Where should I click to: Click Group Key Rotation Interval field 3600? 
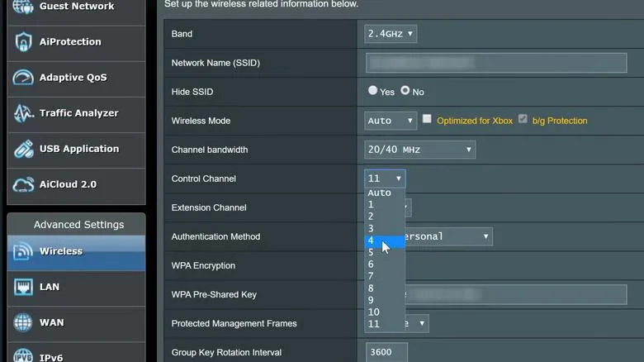click(x=386, y=353)
